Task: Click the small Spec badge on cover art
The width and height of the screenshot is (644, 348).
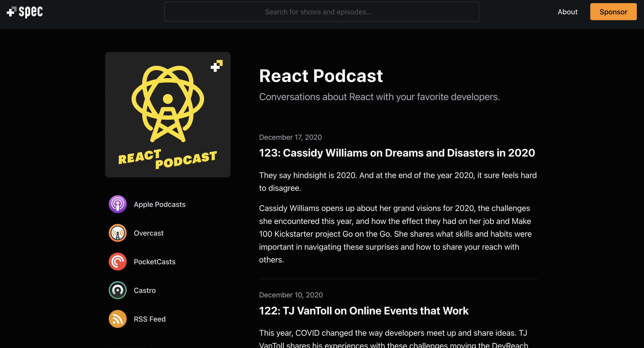Action: 217,66
